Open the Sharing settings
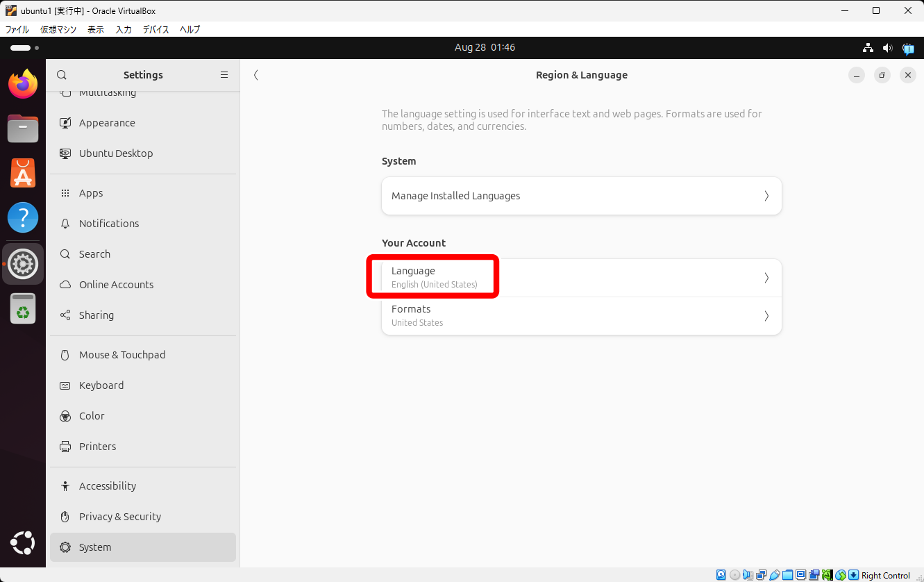 click(143, 315)
